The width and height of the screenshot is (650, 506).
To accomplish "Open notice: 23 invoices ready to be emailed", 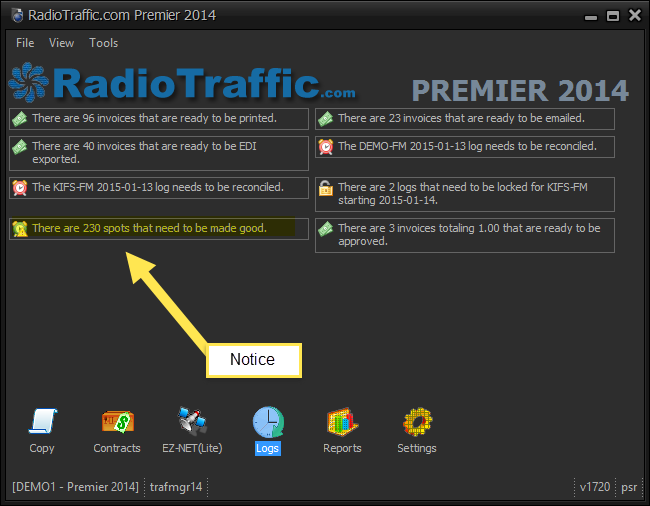I will [x=465, y=119].
